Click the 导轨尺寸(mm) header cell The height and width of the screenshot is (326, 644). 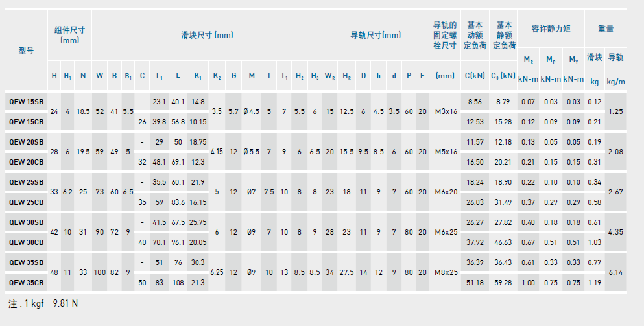pos(376,35)
